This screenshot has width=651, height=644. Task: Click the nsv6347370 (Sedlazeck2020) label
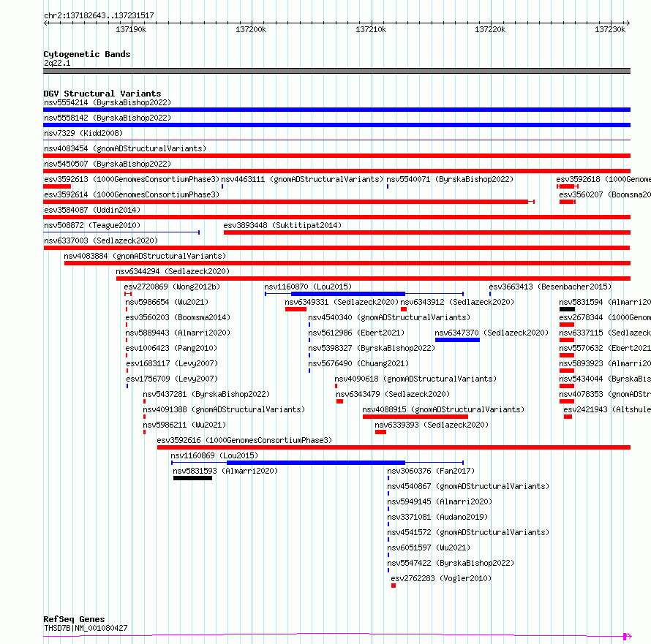(x=492, y=333)
